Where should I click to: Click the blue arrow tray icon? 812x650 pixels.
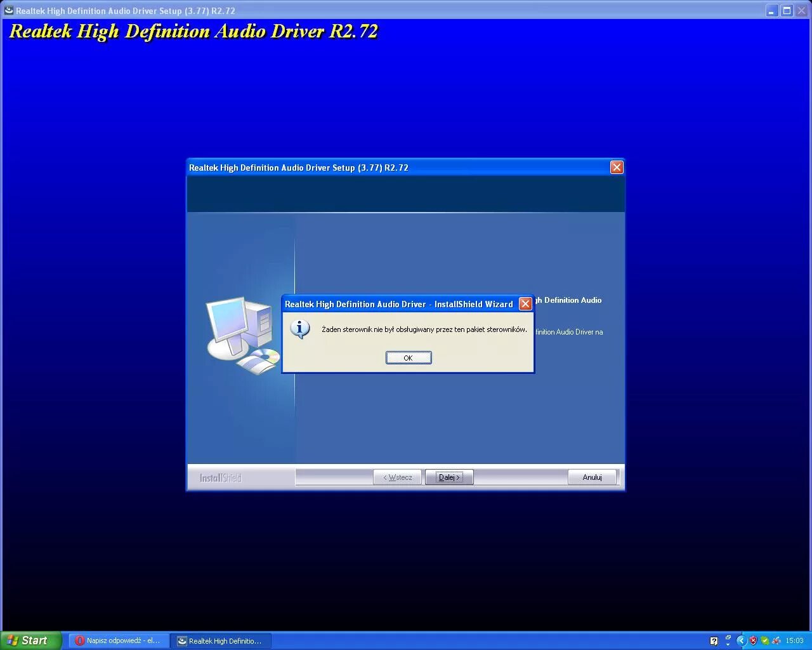(x=741, y=640)
